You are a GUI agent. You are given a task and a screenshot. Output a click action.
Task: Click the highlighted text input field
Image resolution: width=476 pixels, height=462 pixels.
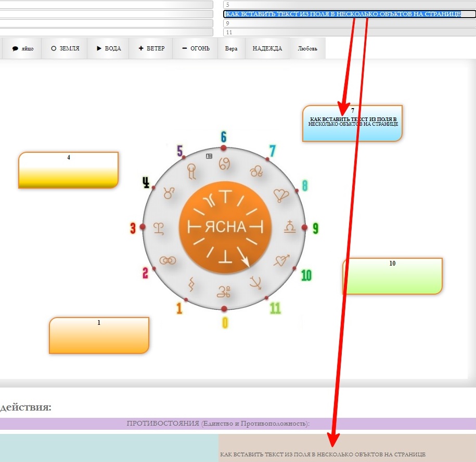tap(350, 14)
